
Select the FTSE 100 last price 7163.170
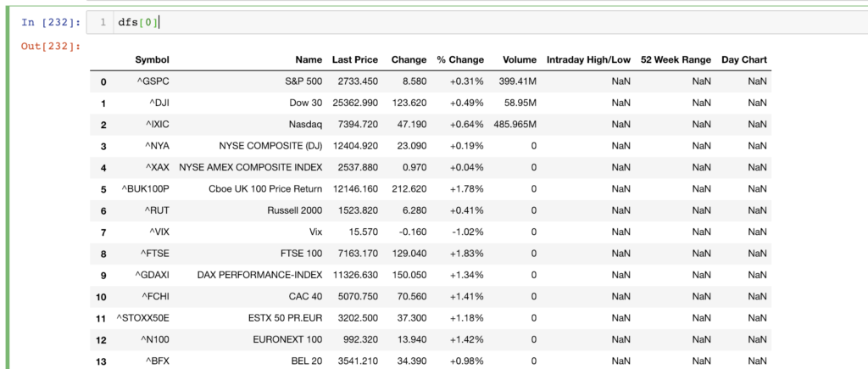tap(358, 254)
